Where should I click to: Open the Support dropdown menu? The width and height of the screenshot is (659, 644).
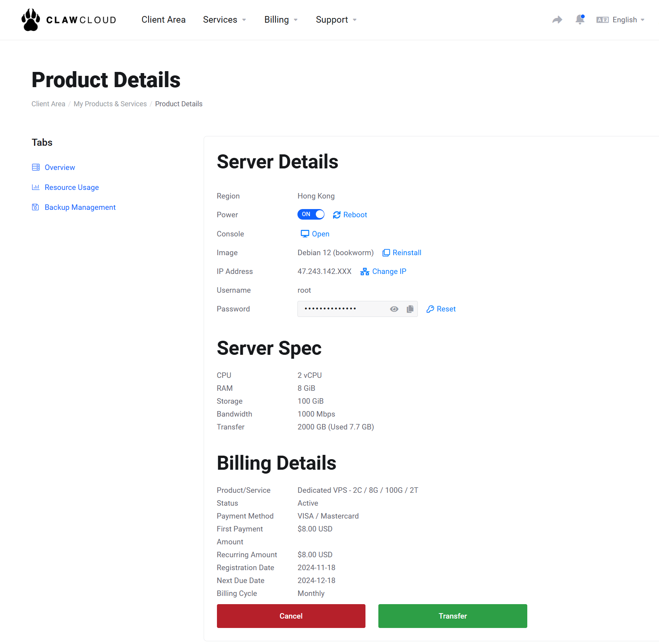point(336,20)
